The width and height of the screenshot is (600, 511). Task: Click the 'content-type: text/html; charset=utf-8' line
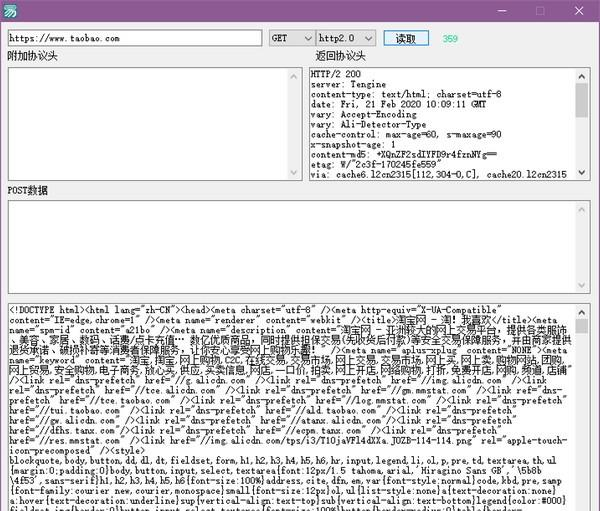coord(406,94)
